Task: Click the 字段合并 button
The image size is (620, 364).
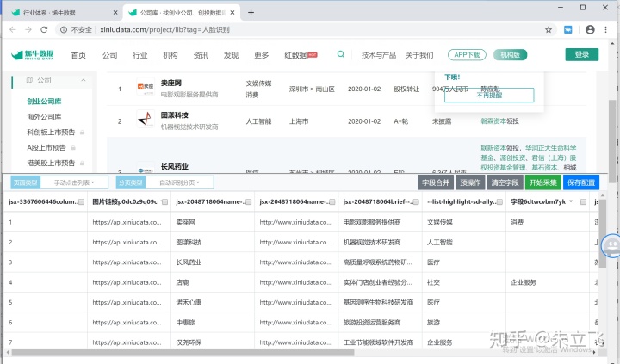Action: coord(436,182)
